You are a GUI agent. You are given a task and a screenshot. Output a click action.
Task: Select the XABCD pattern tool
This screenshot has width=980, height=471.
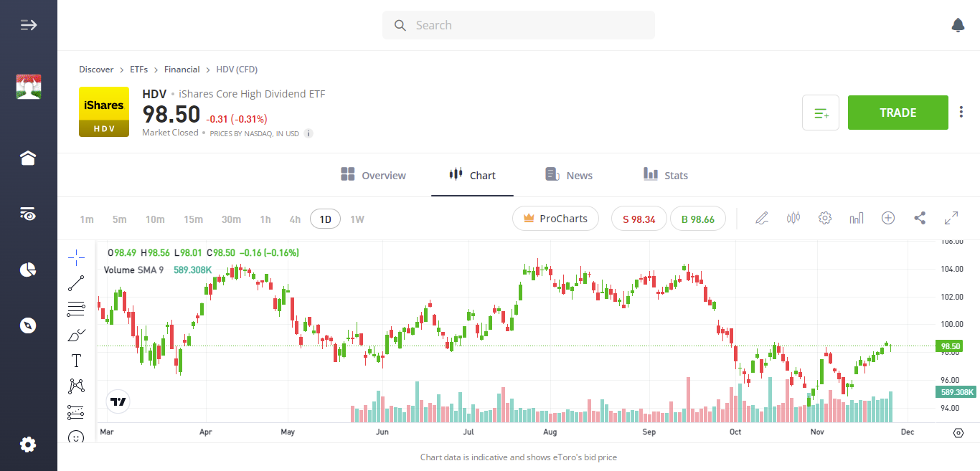(76, 386)
